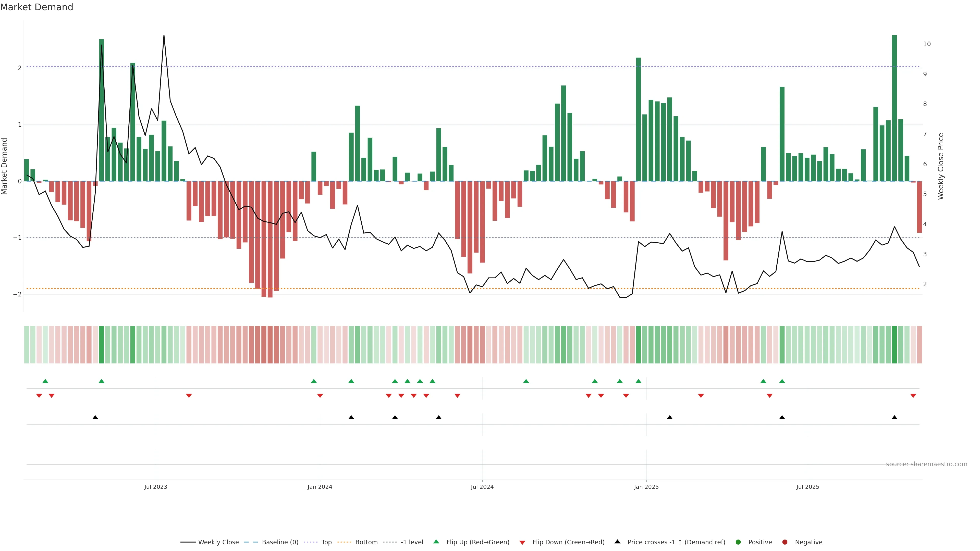Click the green Flip Up legend triangle
Viewport: 980px width, 551px height.
(436, 542)
